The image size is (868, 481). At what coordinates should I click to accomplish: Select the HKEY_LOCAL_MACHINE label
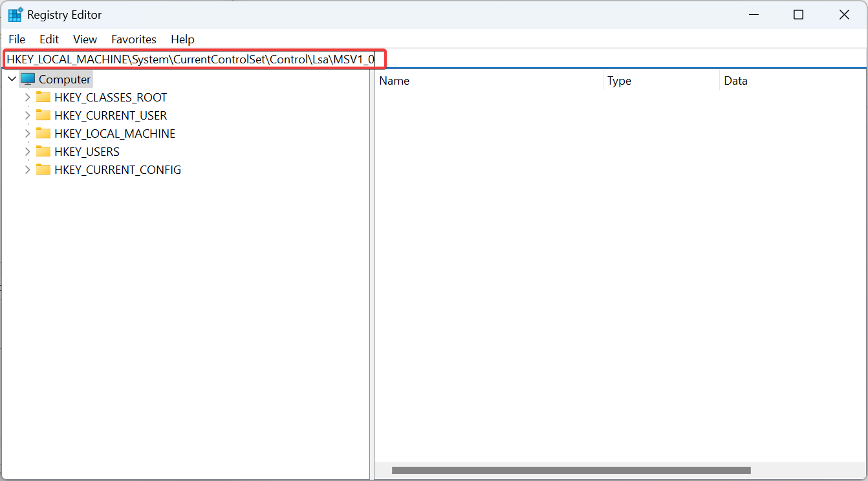(115, 134)
